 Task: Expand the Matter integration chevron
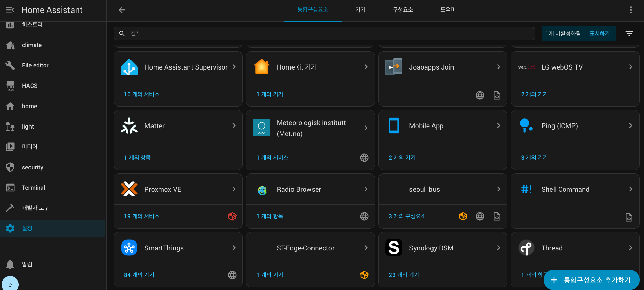coord(234,126)
